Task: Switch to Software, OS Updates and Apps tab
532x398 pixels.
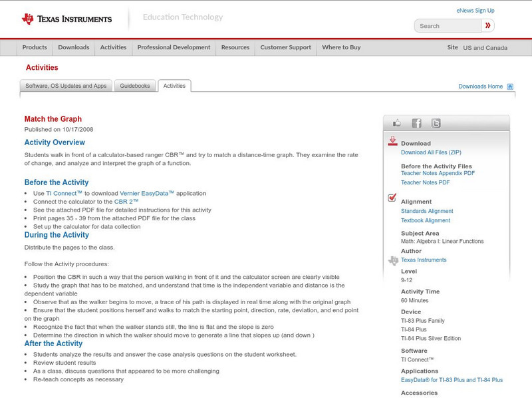Action: point(66,86)
